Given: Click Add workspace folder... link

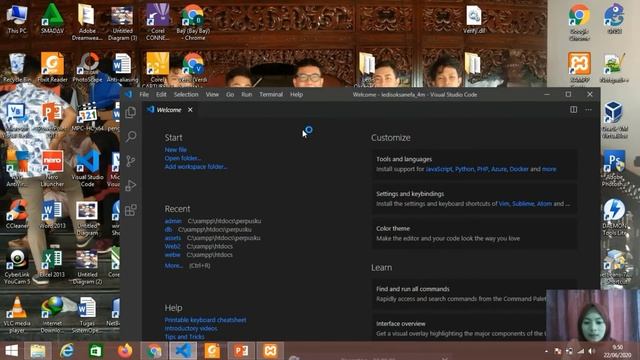Looking at the screenshot, I should pyautogui.click(x=196, y=167).
